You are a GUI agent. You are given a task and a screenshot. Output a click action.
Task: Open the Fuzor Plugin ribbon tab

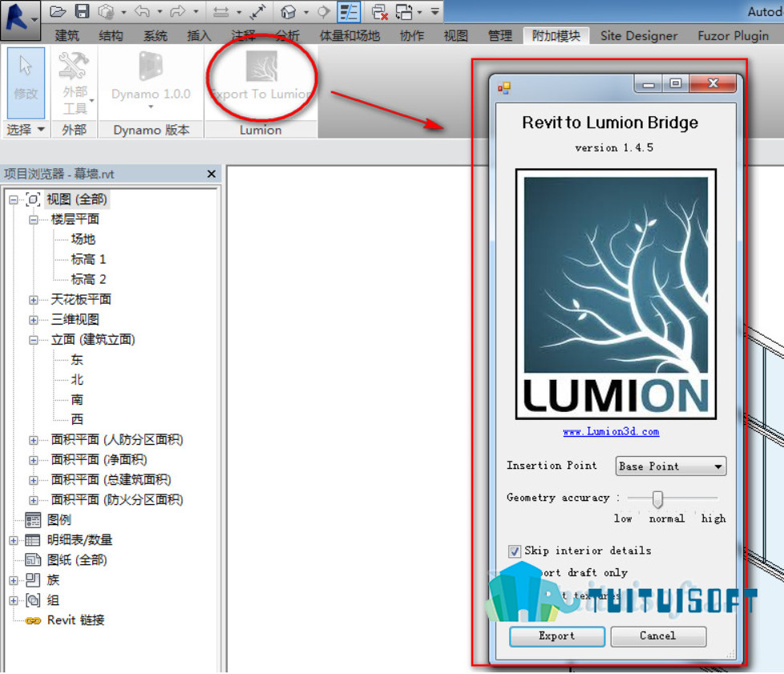pos(733,36)
